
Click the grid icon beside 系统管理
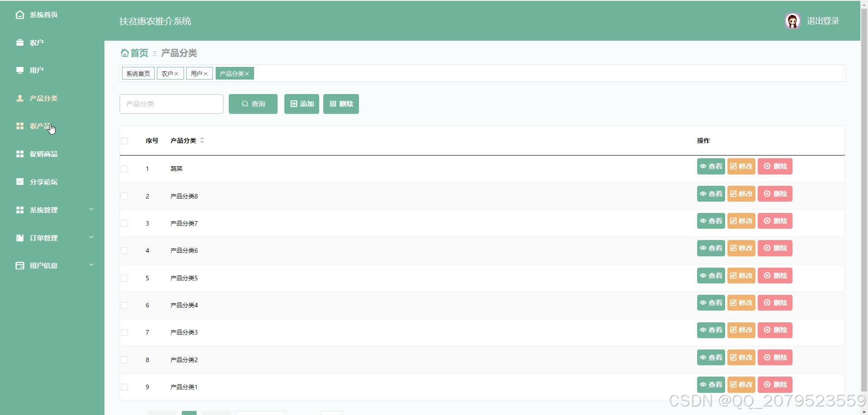point(20,210)
